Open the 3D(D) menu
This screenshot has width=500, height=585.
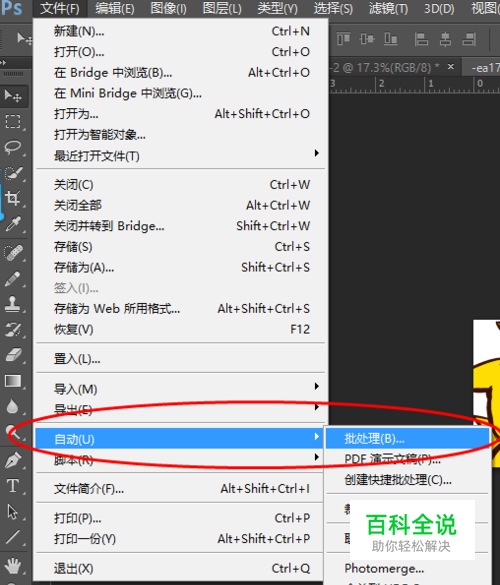click(439, 8)
